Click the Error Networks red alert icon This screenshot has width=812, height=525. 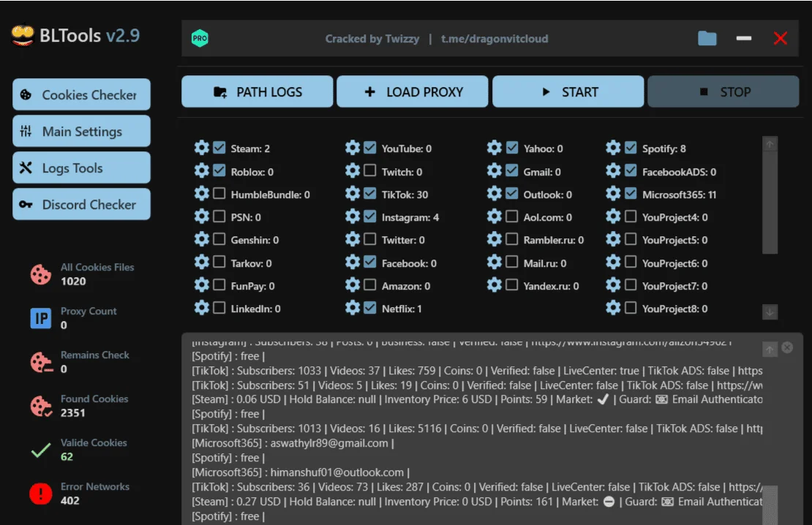41,494
